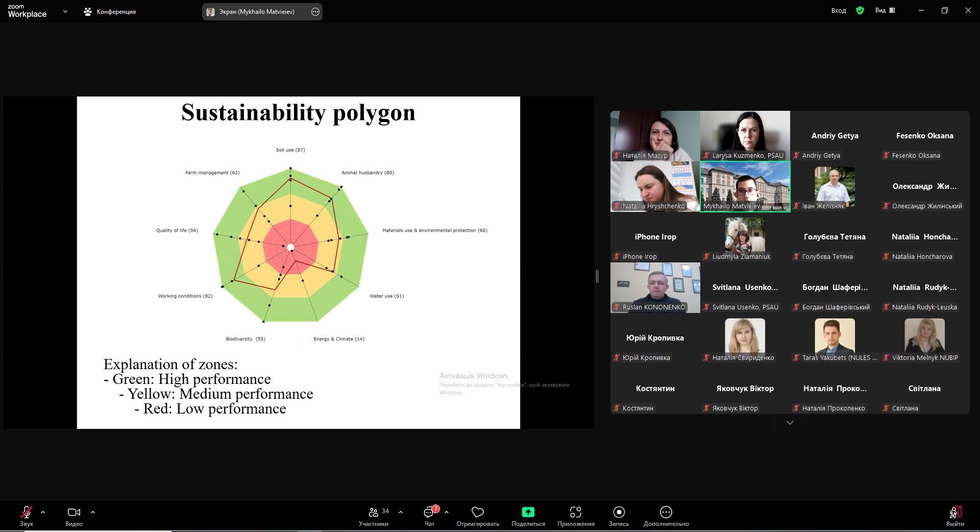Click Голубєва Тетяна participant tile
980x532 pixels.
tap(835, 237)
